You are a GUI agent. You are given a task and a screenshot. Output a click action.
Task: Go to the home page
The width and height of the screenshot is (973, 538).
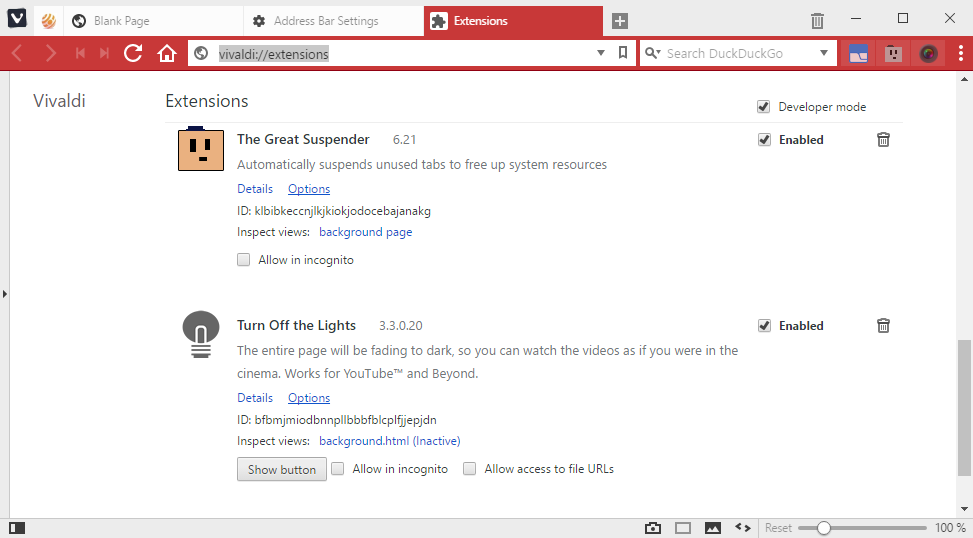click(166, 53)
